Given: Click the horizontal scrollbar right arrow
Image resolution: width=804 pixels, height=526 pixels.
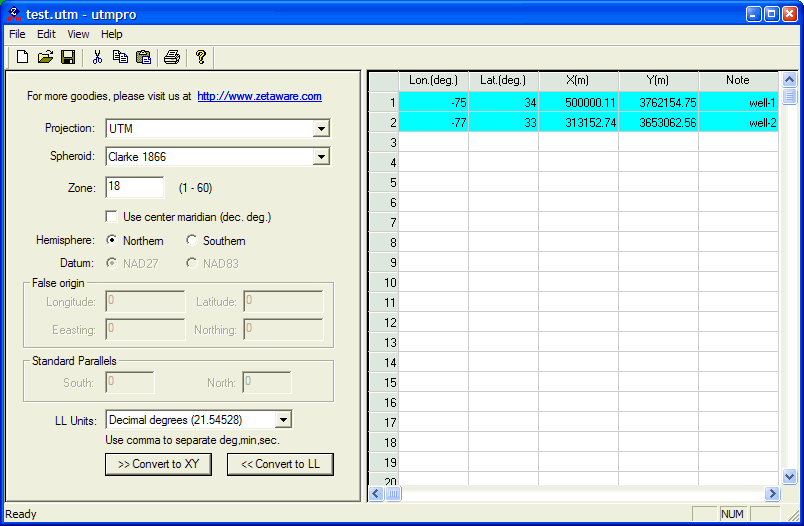Looking at the screenshot, I should (772, 494).
